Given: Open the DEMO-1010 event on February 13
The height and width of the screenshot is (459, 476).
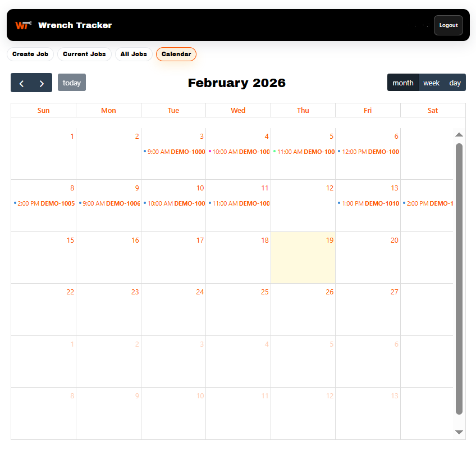Looking at the screenshot, I should click(368, 203).
